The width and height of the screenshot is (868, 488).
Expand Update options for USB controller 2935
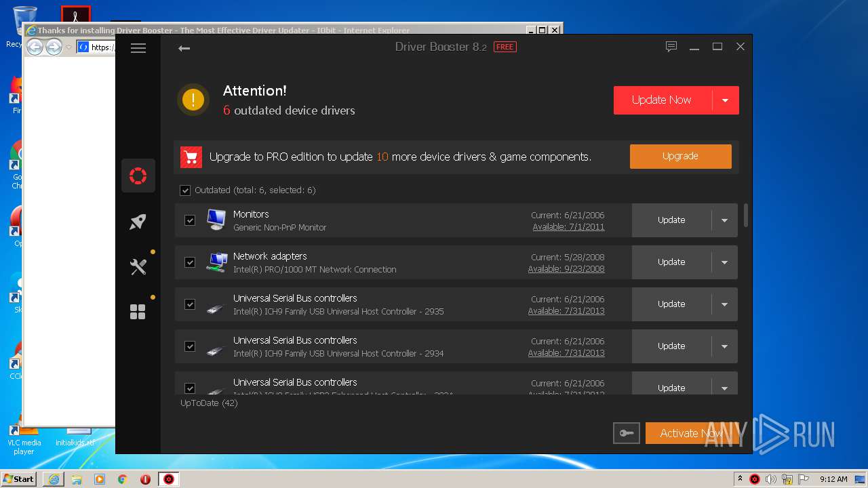724,304
